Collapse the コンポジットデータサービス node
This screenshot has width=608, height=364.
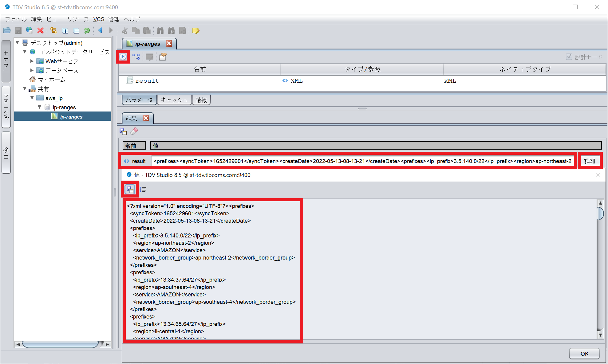[25, 52]
